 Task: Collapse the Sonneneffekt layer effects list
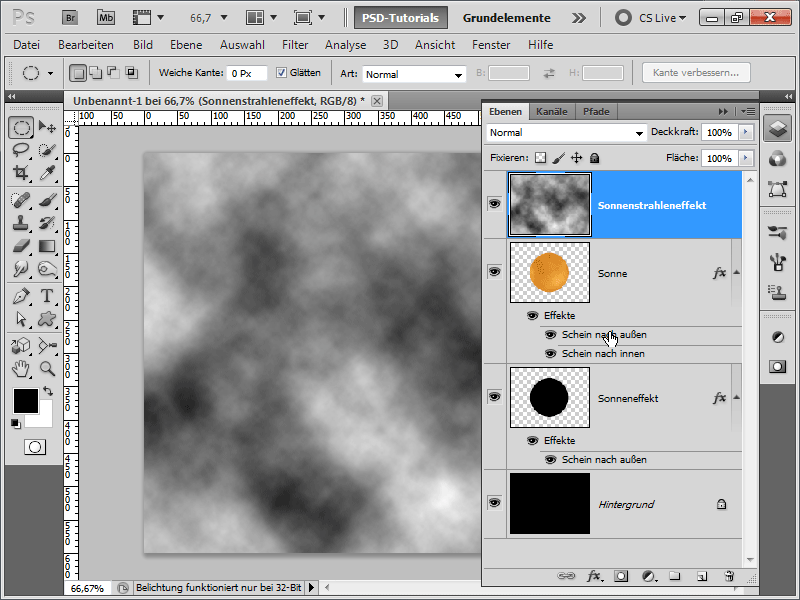click(736, 397)
